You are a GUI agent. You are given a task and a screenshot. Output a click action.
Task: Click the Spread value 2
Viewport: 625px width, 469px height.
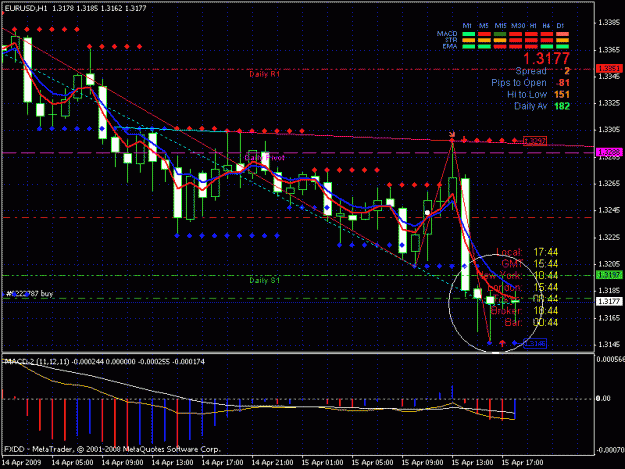pyautogui.click(x=567, y=71)
